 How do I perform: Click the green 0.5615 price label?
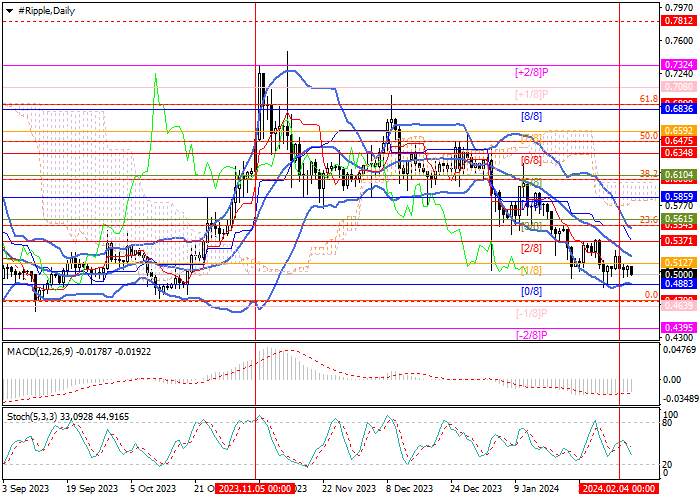[x=679, y=218]
